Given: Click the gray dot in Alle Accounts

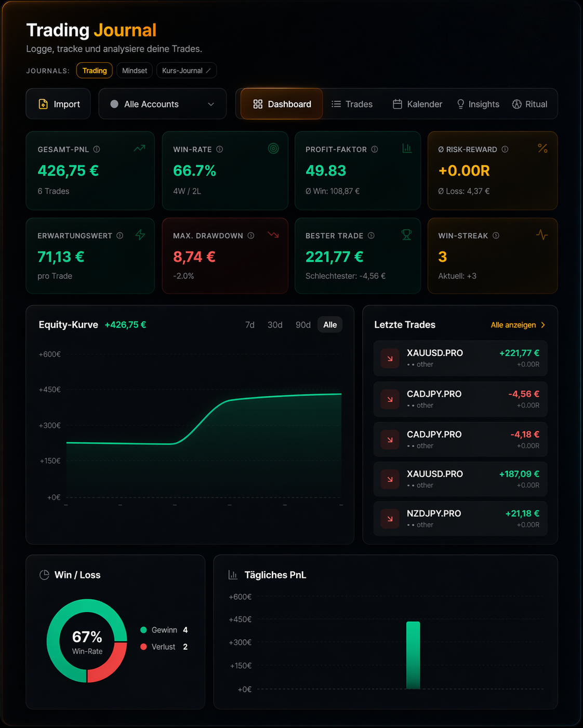Looking at the screenshot, I should tap(114, 104).
